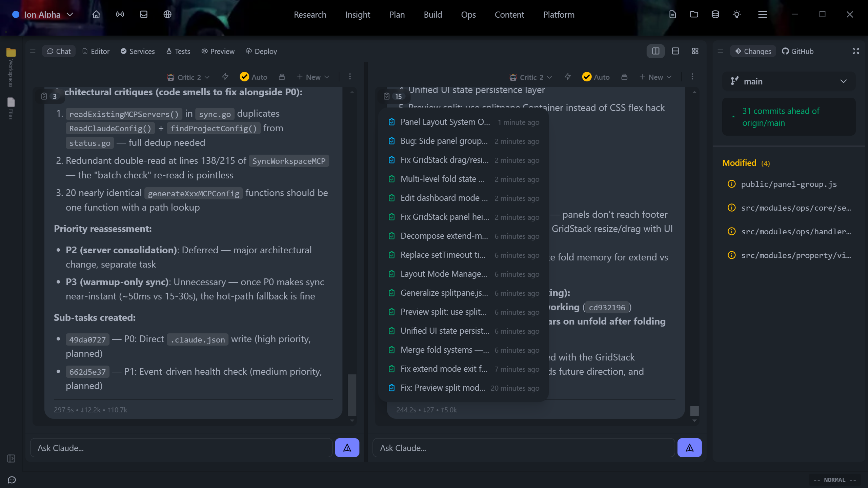Image resolution: width=868 pixels, height=488 pixels.
Task: Switch to the GitHub tab
Action: (798, 51)
